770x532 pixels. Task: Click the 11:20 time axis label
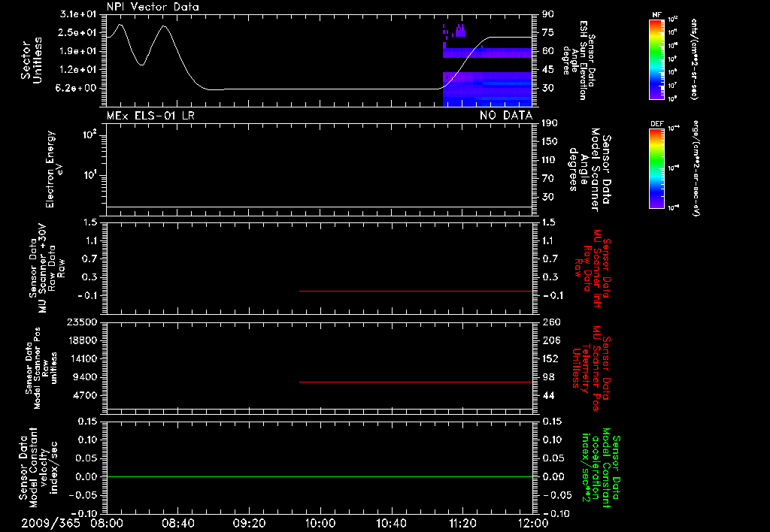pyautogui.click(x=462, y=523)
